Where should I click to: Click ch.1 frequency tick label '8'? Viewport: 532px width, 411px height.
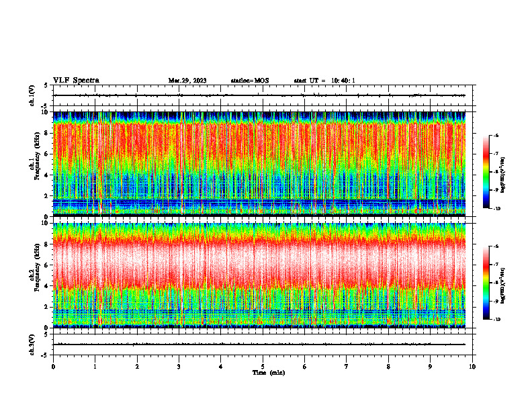(48, 133)
